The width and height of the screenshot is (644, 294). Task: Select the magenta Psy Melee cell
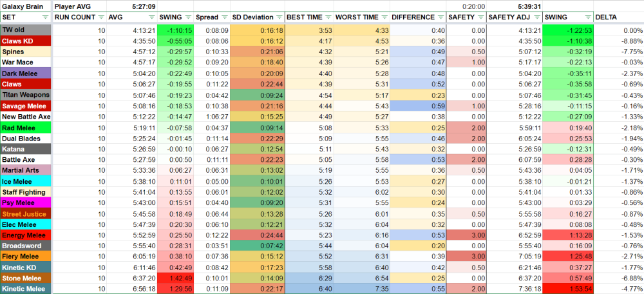tap(26, 202)
